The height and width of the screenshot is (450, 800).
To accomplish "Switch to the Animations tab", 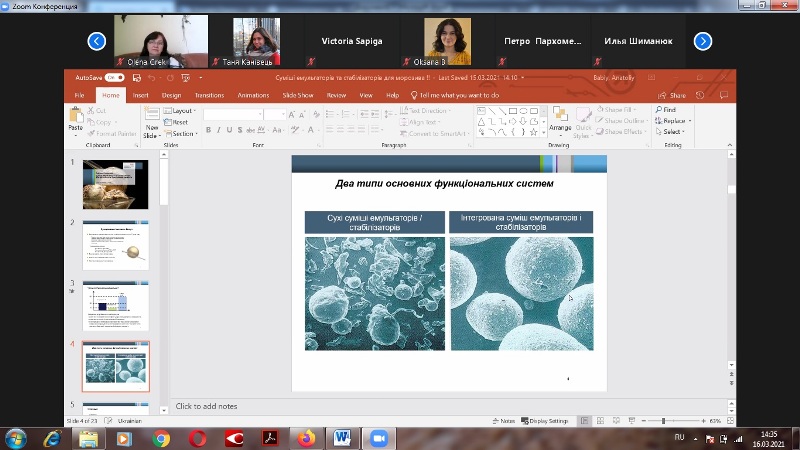I will 253,95.
